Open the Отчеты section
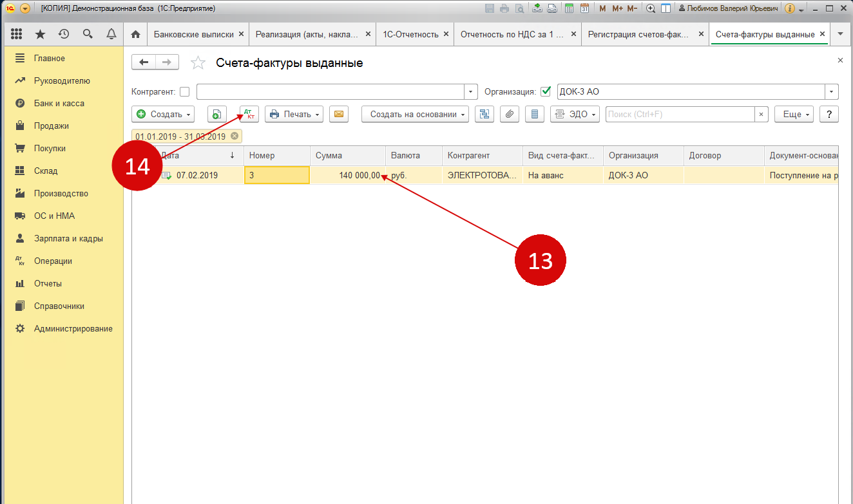The image size is (853, 504). 48,283
